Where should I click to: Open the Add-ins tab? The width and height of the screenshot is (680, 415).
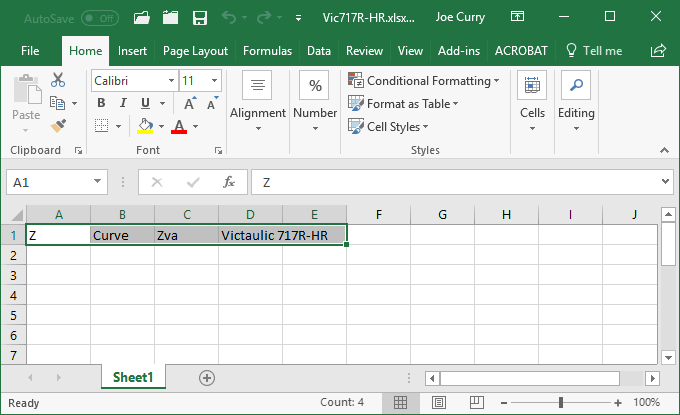click(x=459, y=51)
